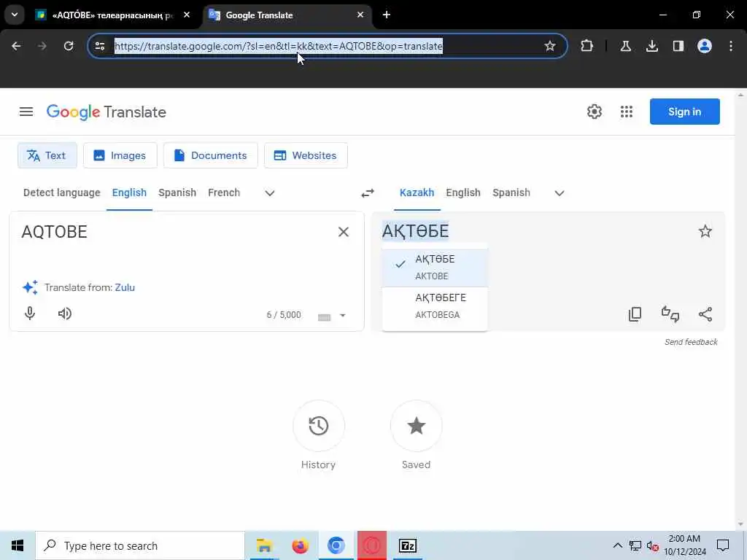Open a new browser tab
The width and height of the screenshot is (747, 560).
pos(387,15)
